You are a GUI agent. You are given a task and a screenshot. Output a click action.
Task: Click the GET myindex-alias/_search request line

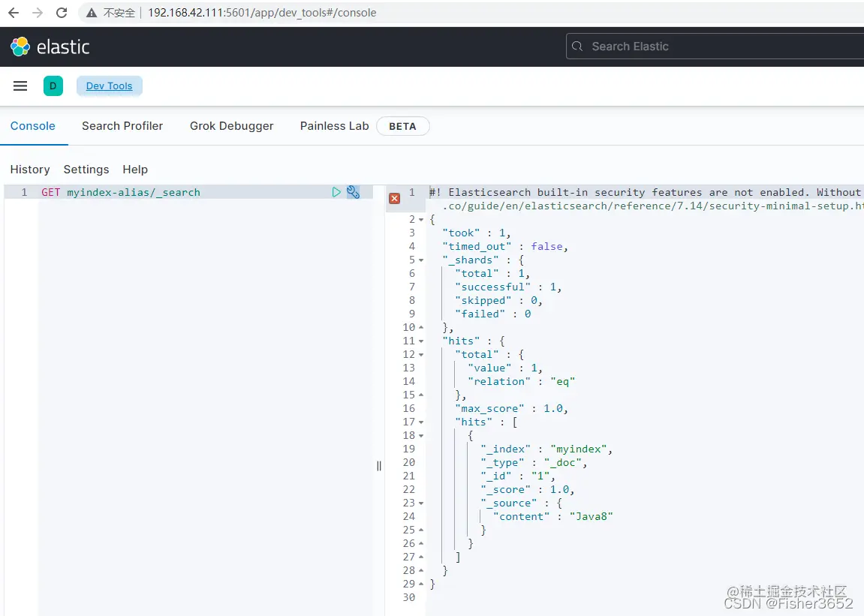[121, 192]
